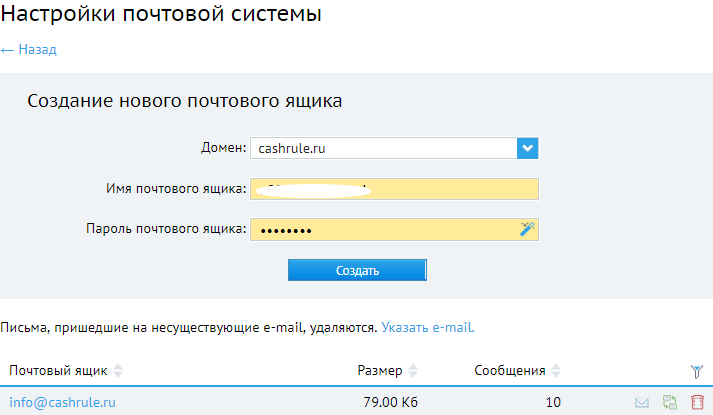The width and height of the screenshot is (713, 415).
Task: Click the 79.00 Кб size cell
Action: coord(390,402)
